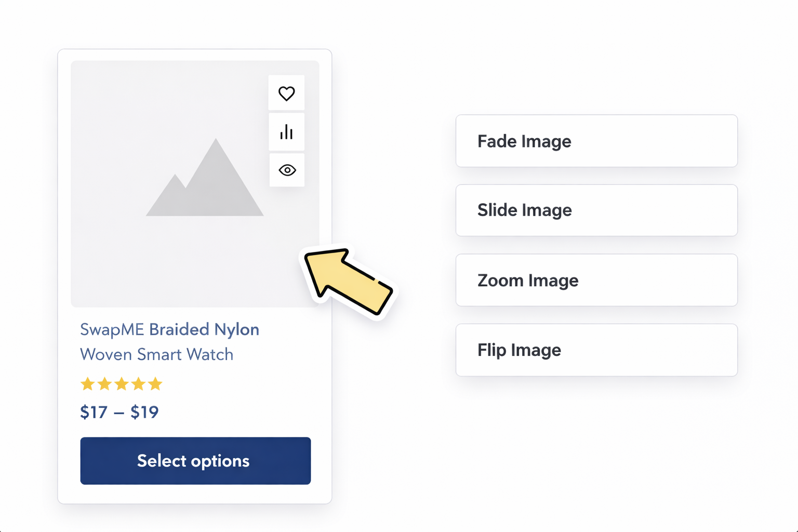The width and height of the screenshot is (798, 532).
Task: Open the SwapME Braided Nylon product link
Action: pyautogui.click(x=169, y=341)
